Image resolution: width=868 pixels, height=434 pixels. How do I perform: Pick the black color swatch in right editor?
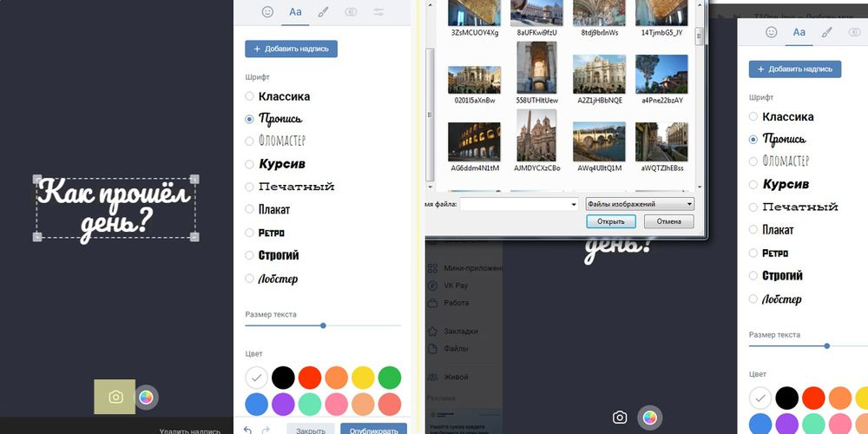click(x=786, y=398)
